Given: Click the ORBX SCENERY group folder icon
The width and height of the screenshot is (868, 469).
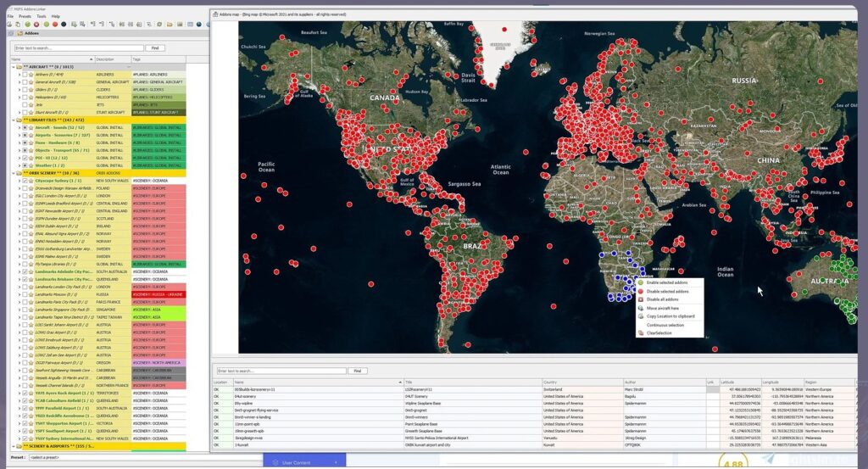Looking at the screenshot, I should [19, 173].
